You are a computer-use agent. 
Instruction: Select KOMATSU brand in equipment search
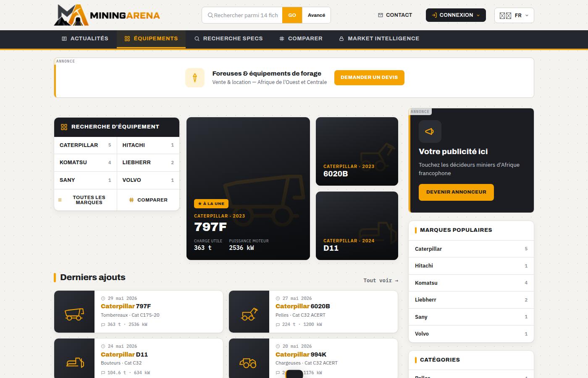coord(85,163)
